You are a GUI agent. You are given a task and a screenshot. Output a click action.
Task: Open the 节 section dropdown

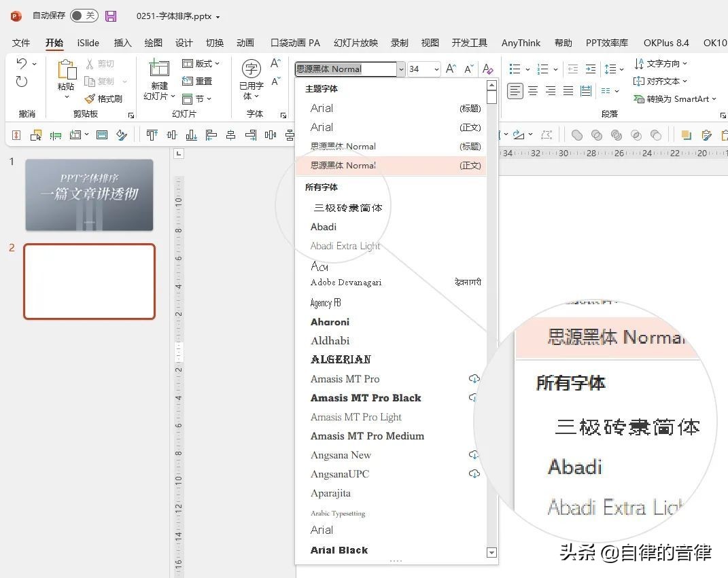197,98
